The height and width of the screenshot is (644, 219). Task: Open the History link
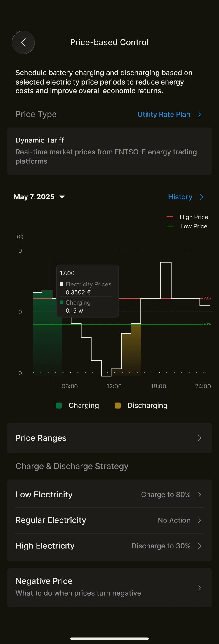(x=180, y=197)
